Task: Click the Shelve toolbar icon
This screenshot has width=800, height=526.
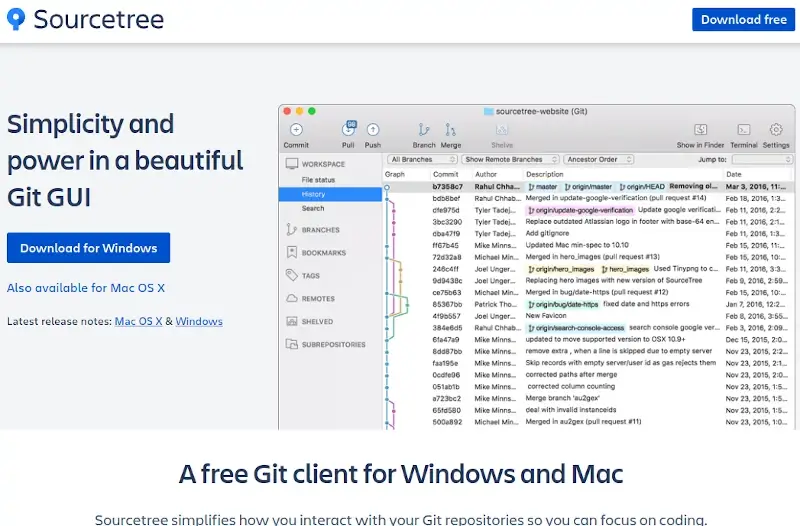Action: [502, 130]
